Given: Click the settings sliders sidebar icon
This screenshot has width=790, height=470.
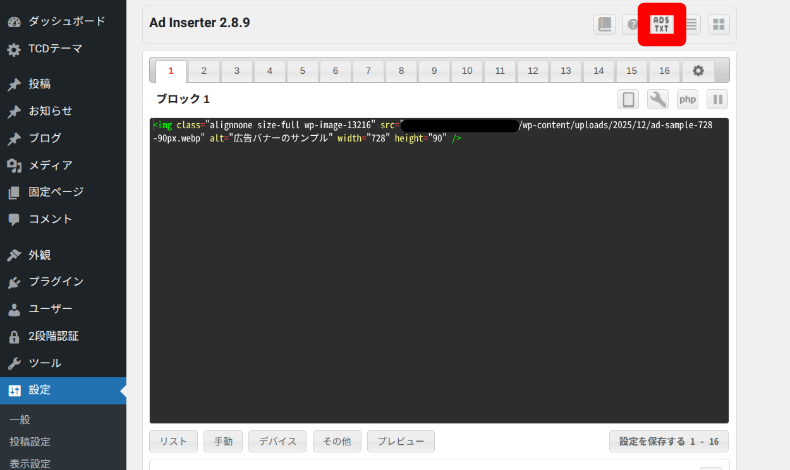Looking at the screenshot, I should tap(14, 391).
